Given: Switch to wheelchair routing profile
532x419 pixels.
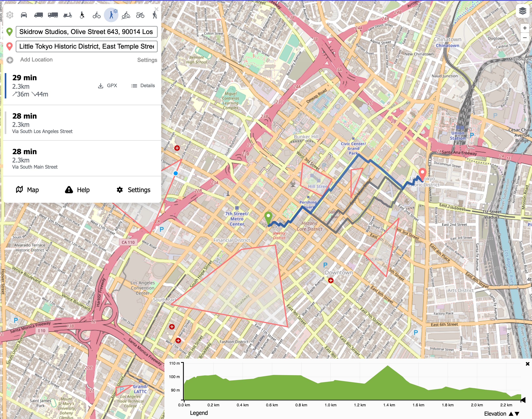Looking at the screenshot, I should [82, 15].
